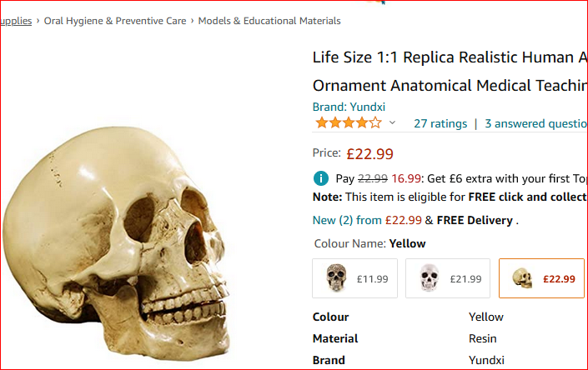Click the Life Size 1:1 Replica product title

click(450, 57)
